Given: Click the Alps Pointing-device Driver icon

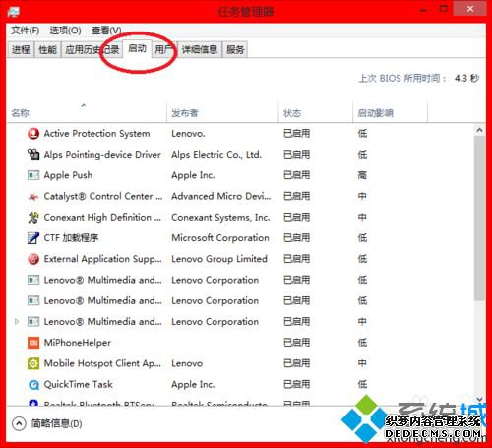Looking at the screenshot, I should coord(33,155).
